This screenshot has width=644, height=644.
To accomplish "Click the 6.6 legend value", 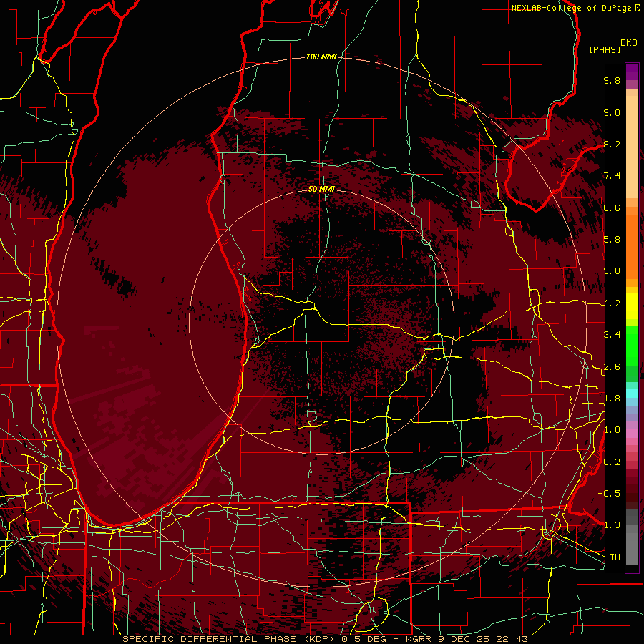I will point(612,208).
